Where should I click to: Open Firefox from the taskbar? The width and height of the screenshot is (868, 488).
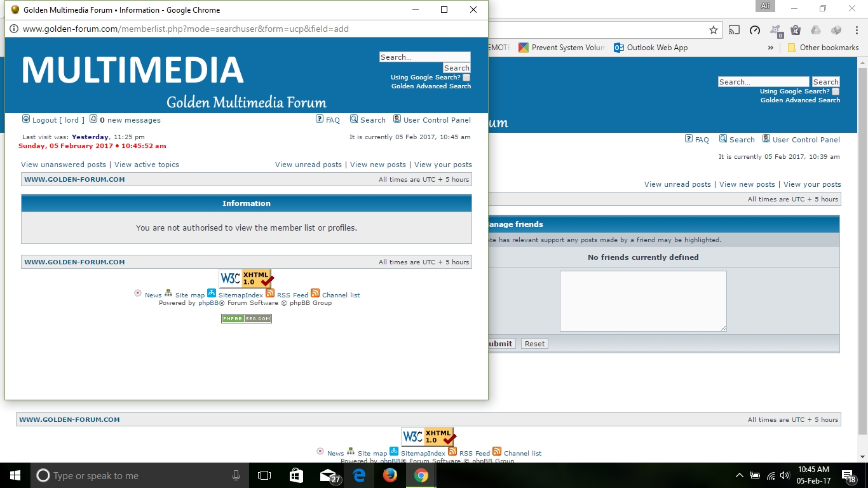(x=390, y=475)
